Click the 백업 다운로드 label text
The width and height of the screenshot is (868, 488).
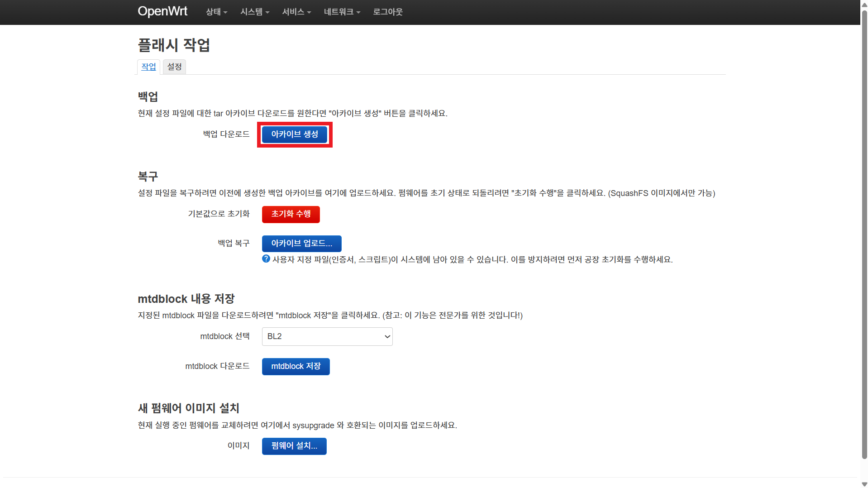pyautogui.click(x=226, y=134)
